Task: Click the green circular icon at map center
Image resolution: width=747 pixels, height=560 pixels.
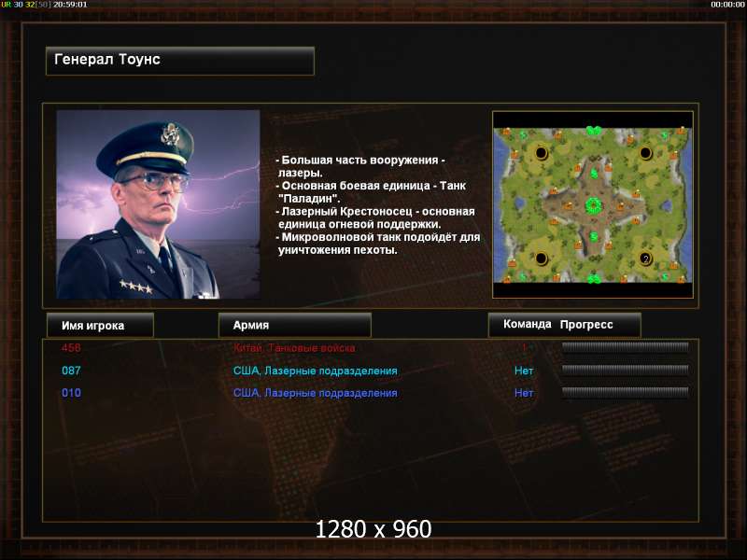Action: 593,205
